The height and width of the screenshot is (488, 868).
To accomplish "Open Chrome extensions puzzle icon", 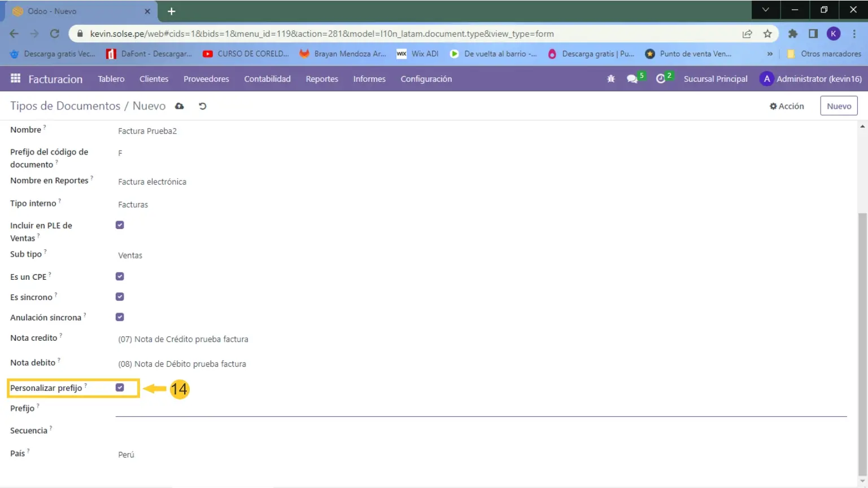I will point(793,34).
